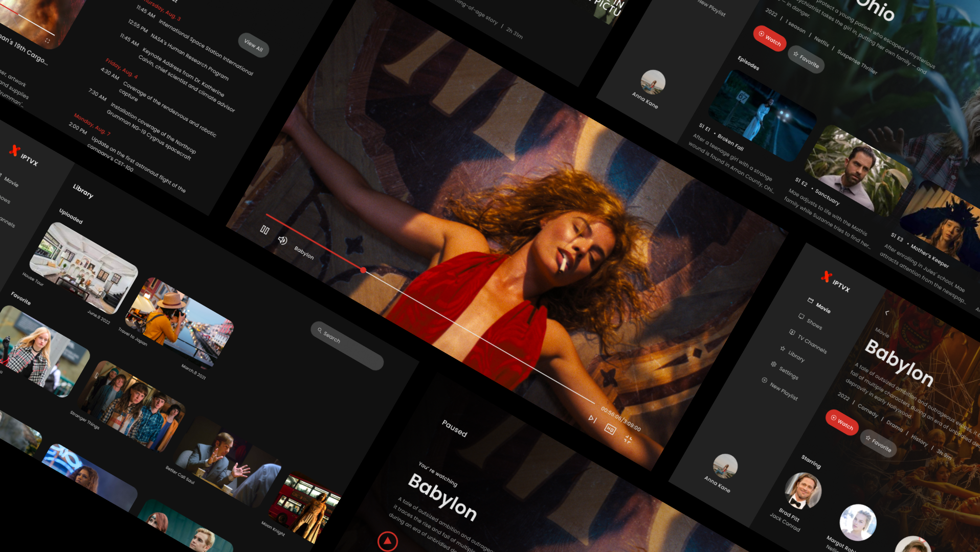Select the 12:55 PM NASA's Human Research Program row

tap(178, 50)
